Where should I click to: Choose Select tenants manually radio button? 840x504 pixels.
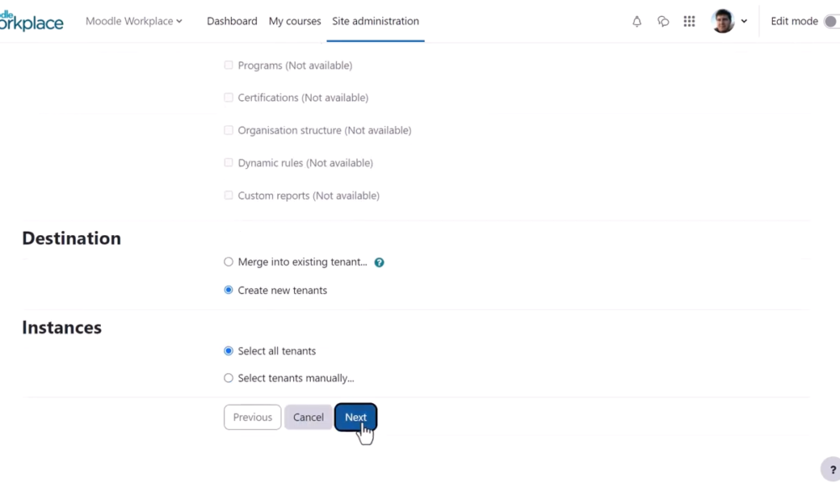[228, 379]
